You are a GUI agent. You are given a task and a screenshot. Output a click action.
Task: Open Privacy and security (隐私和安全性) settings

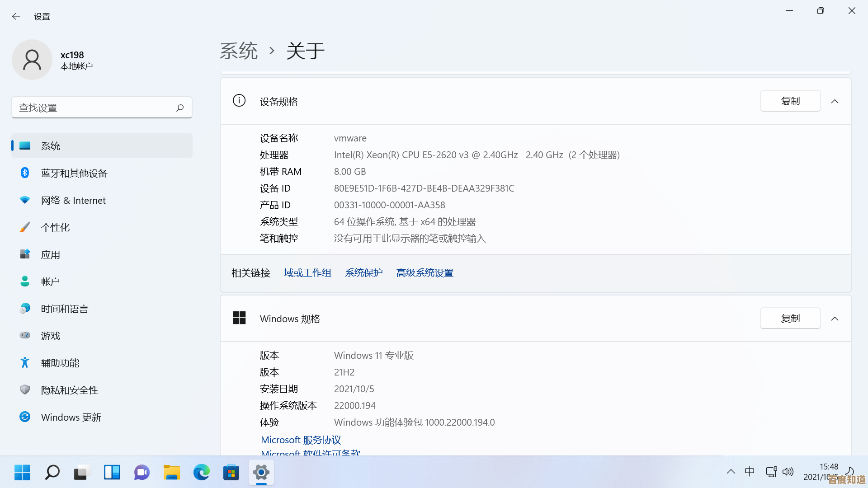(69, 390)
